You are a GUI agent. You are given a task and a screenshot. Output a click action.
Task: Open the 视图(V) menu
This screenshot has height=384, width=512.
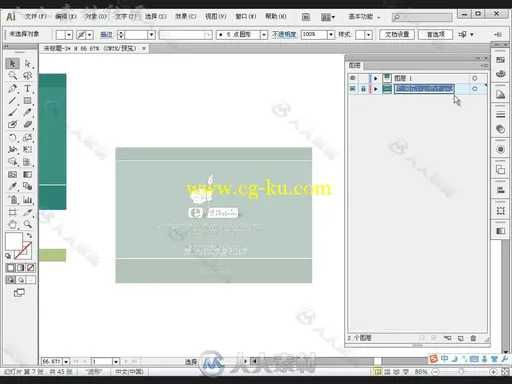(215, 16)
